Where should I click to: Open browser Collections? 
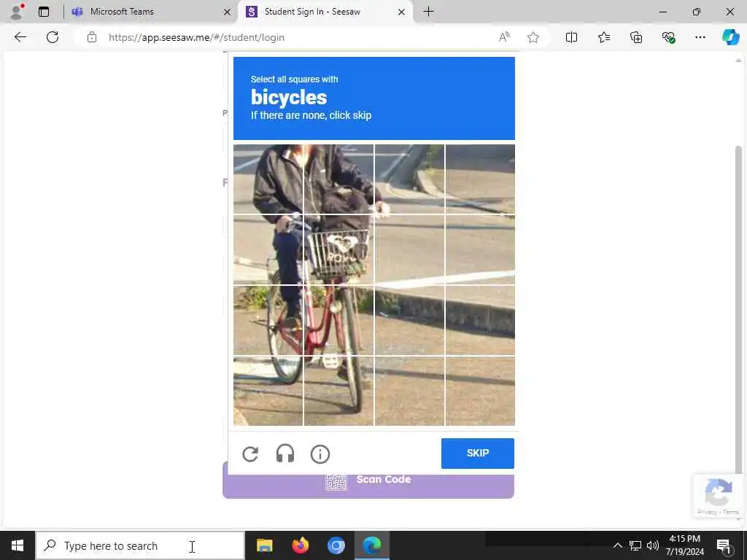(x=636, y=37)
